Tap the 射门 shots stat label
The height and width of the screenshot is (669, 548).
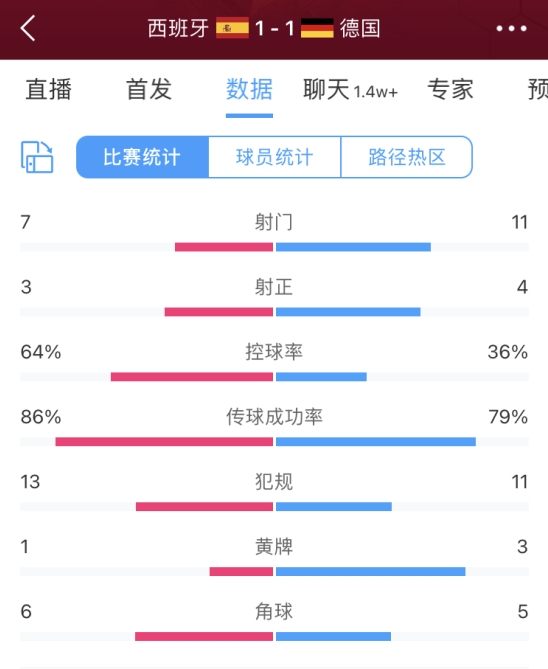click(274, 222)
